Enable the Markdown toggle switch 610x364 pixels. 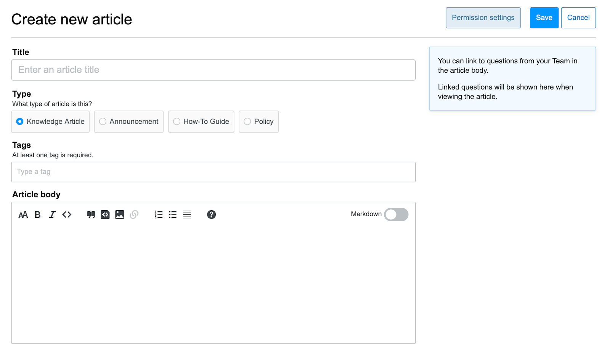click(396, 214)
